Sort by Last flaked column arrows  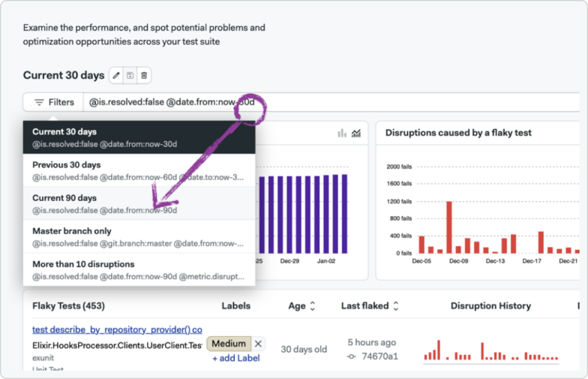[x=395, y=306]
